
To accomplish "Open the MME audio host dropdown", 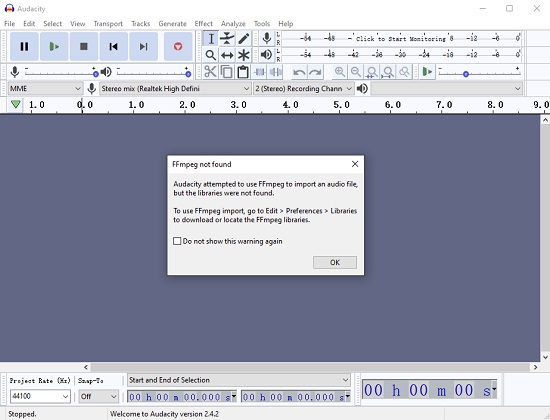I will (x=45, y=88).
